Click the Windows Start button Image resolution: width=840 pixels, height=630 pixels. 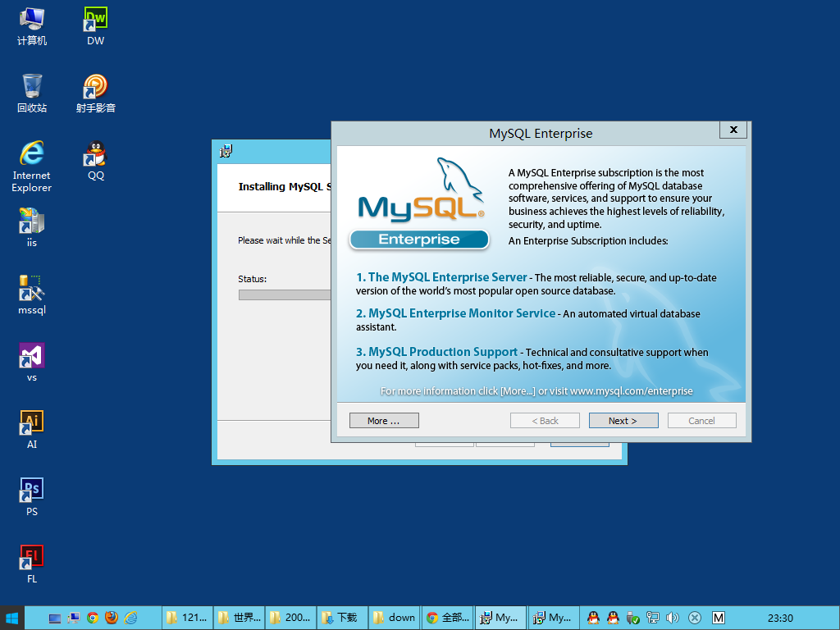pos(11,618)
